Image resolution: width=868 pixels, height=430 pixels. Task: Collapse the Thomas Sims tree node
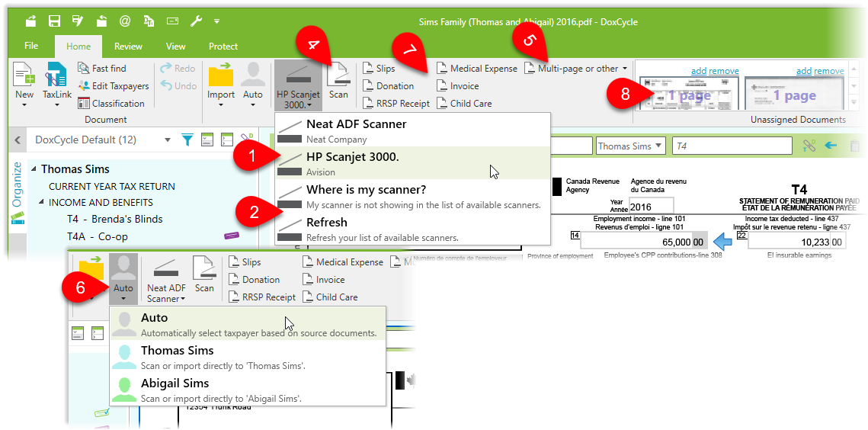tap(34, 168)
